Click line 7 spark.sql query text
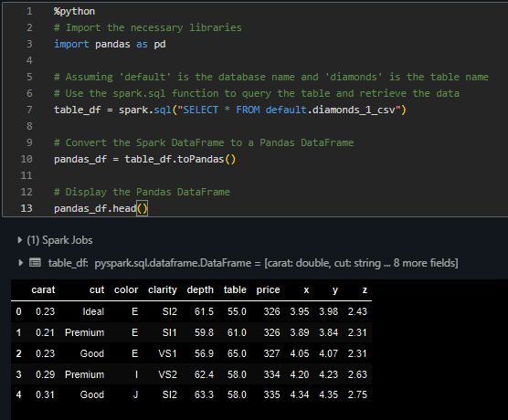 click(x=230, y=110)
